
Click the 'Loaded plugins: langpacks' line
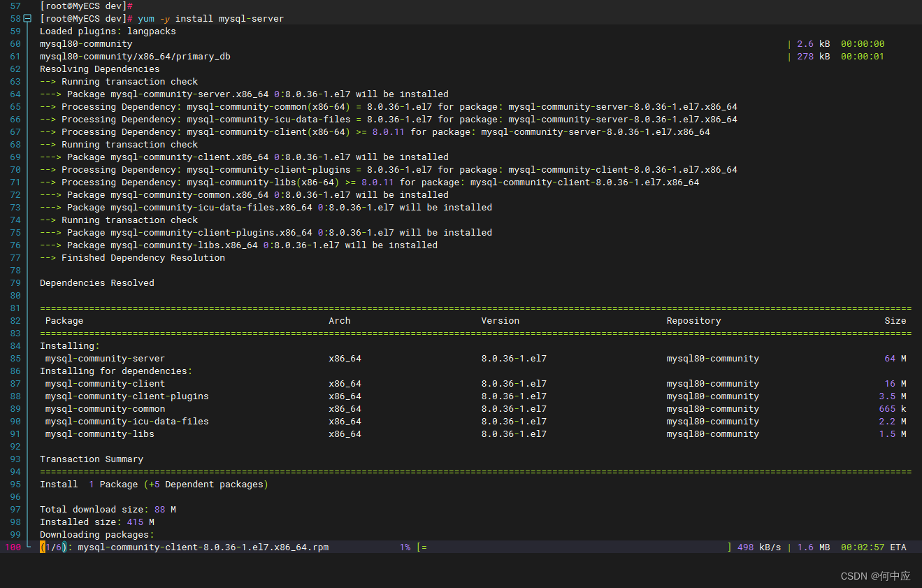pyautogui.click(x=108, y=31)
